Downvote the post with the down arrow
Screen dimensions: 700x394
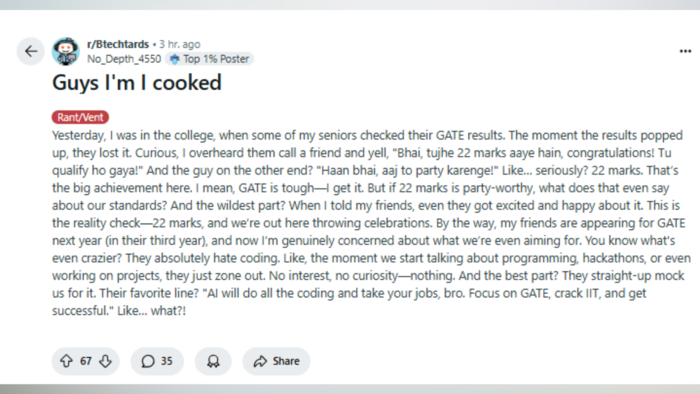(105, 361)
